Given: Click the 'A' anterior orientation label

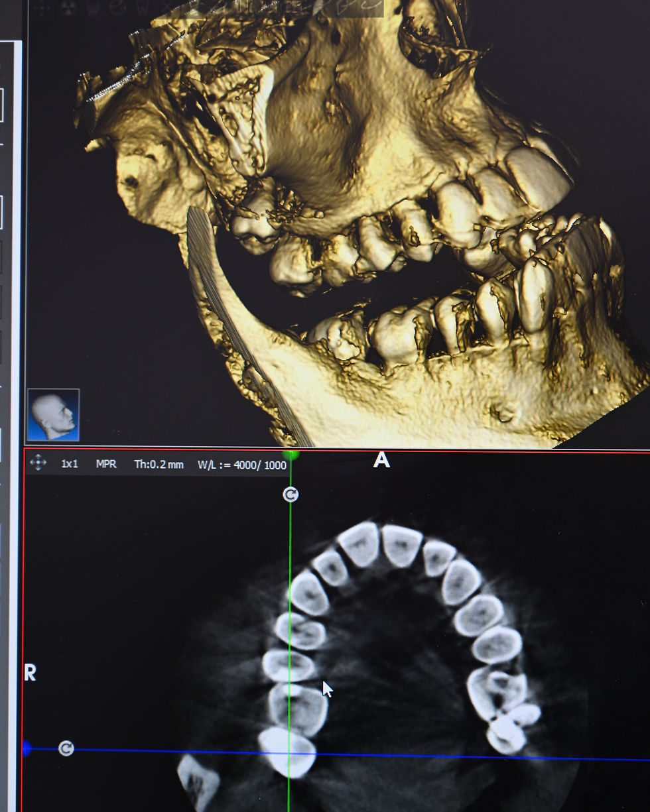Looking at the screenshot, I should [x=381, y=460].
